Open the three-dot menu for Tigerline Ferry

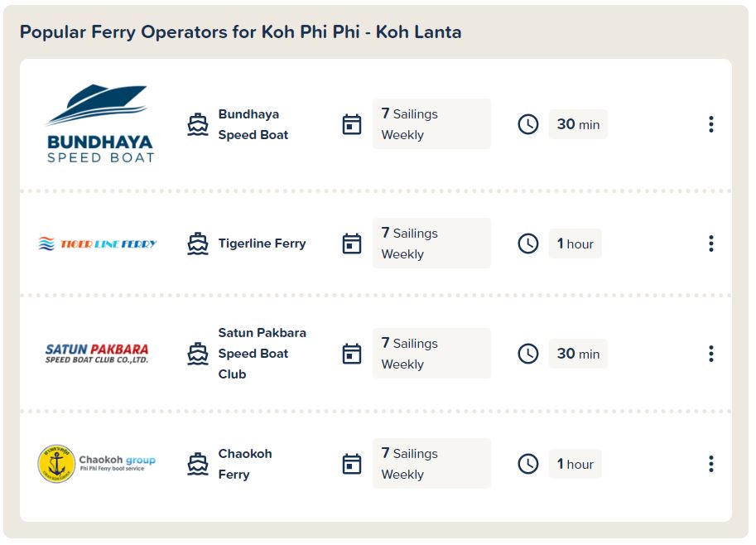click(710, 244)
